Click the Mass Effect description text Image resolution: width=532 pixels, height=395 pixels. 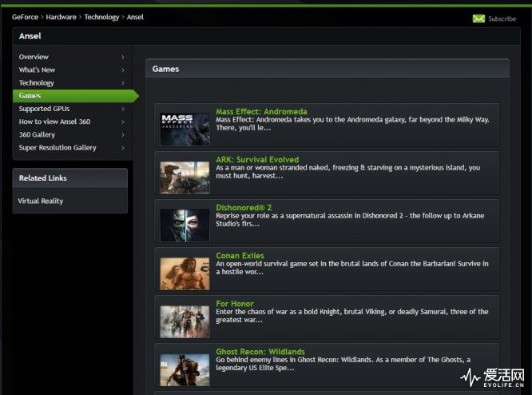coord(352,124)
